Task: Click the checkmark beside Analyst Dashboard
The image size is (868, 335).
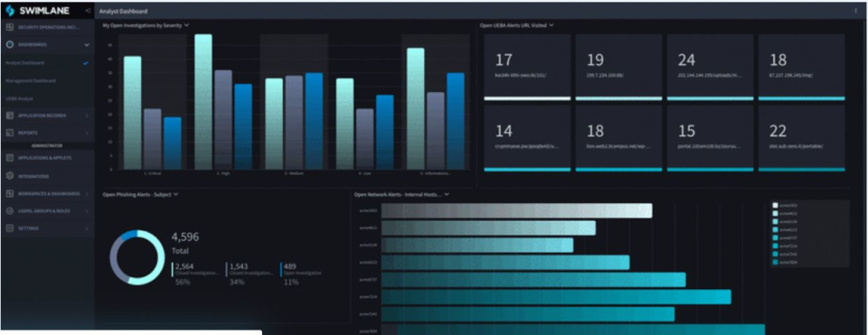Action: click(86, 63)
